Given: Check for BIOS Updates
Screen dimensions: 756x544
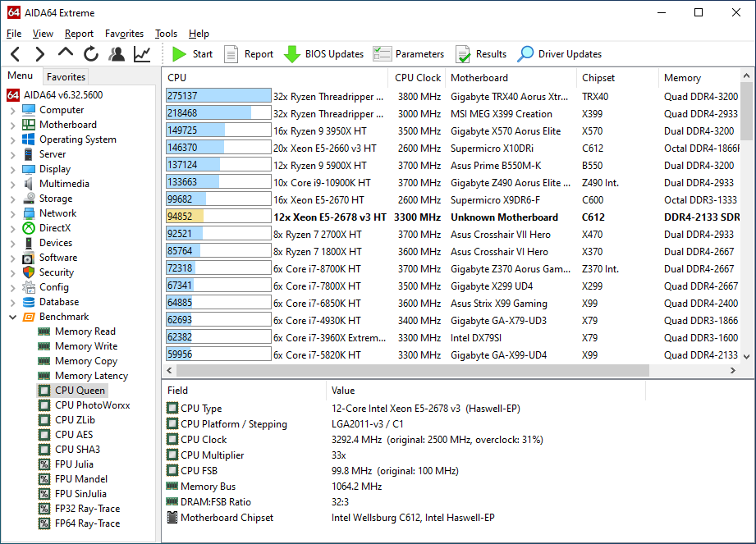Looking at the screenshot, I should (x=323, y=54).
